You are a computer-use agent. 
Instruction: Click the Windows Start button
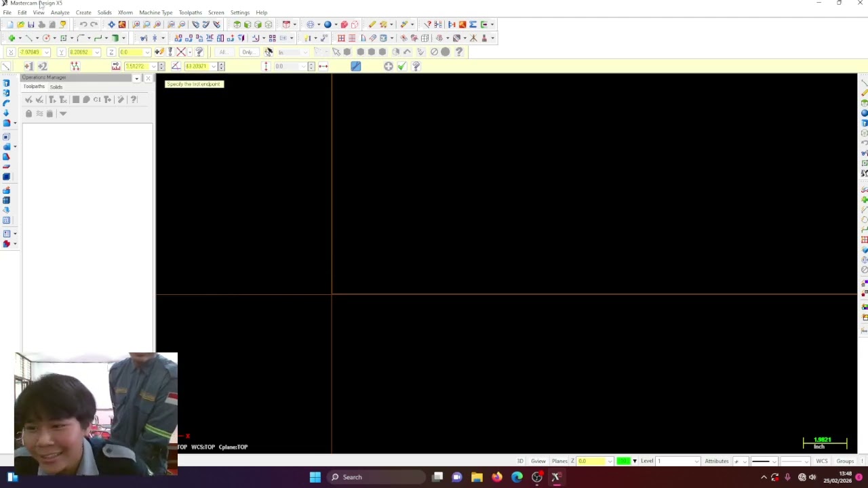coord(315,477)
